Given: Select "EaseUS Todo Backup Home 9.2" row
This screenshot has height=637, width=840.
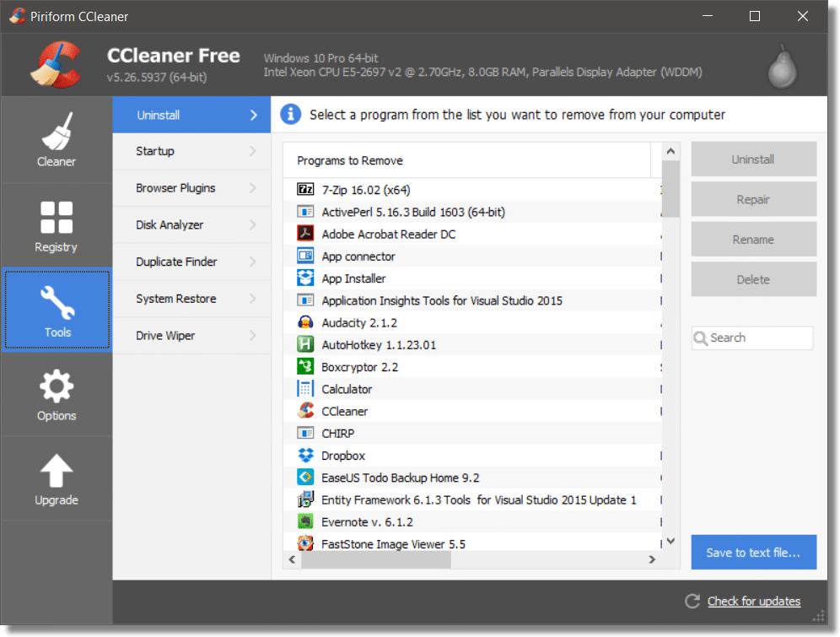Looking at the screenshot, I should [x=472, y=478].
